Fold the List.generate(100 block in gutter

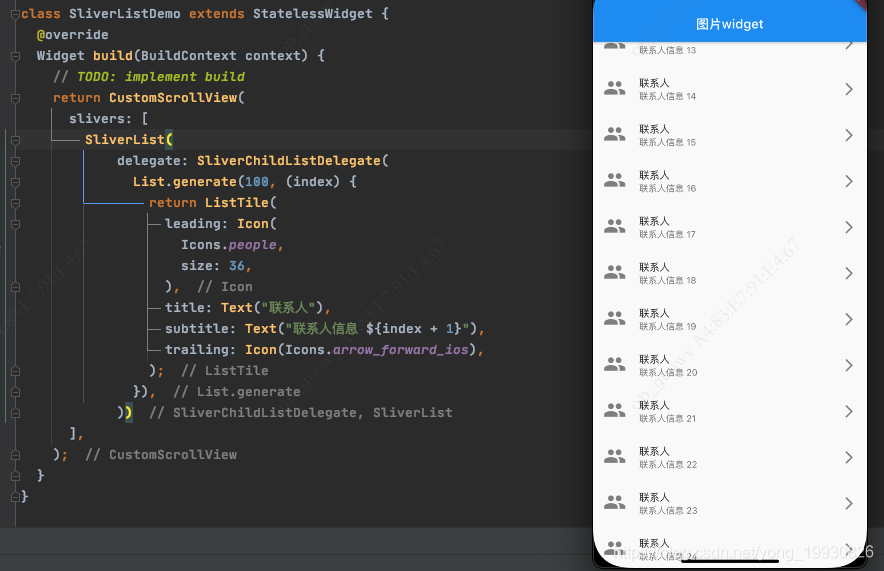click(16, 182)
